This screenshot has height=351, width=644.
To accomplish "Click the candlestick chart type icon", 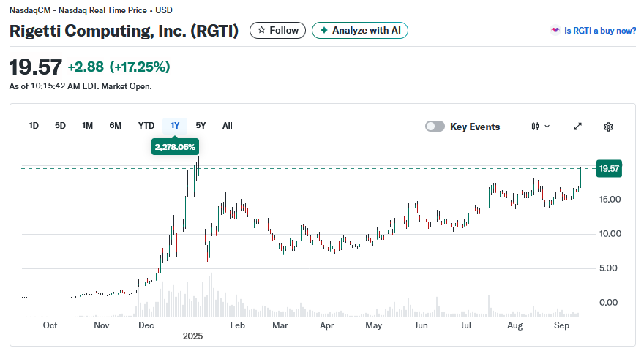I will (x=536, y=127).
